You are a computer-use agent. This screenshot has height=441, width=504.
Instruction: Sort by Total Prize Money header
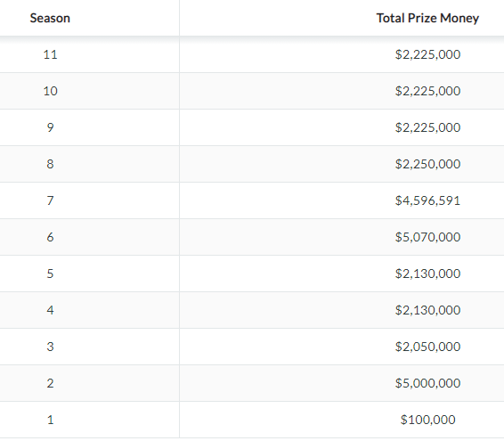tap(427, 18)
